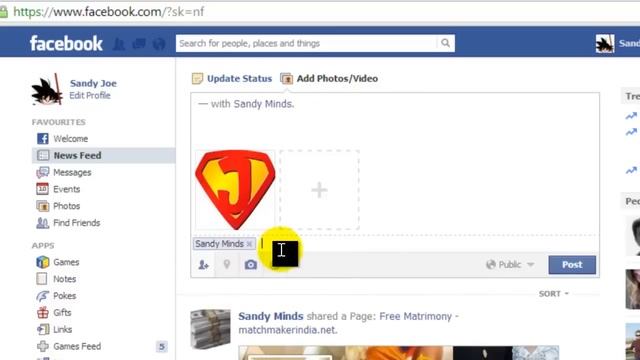
Task: Click the Pokes hand icon
Action: point(42,296)
